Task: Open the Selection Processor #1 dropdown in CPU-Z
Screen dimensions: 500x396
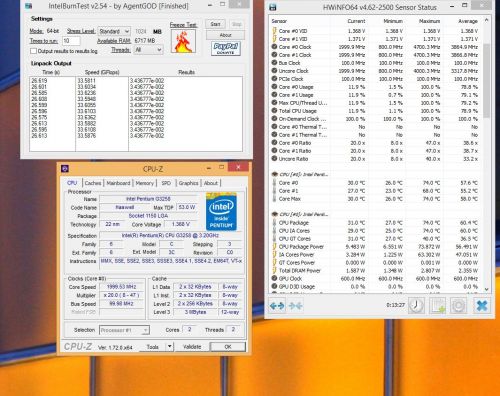Action: coord(124,330)
